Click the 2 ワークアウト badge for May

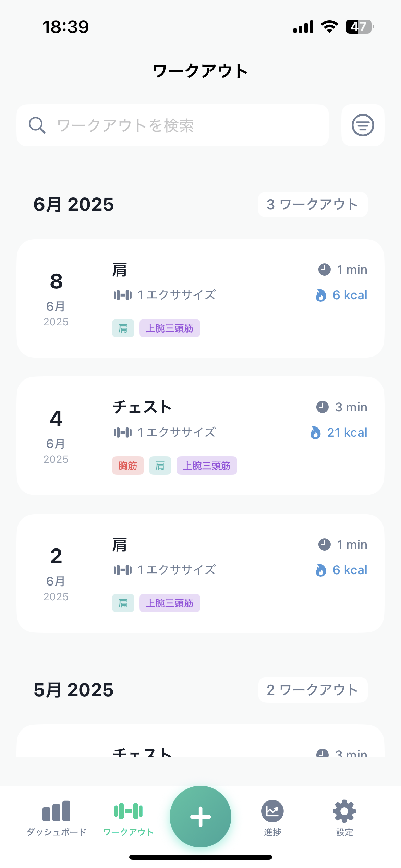[313, 690]
